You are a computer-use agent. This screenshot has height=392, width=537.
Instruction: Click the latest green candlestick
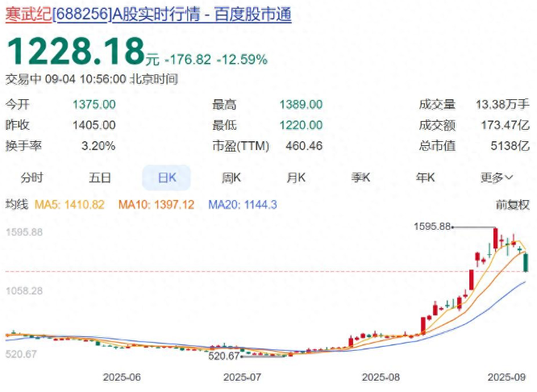(x=526, y=263)
